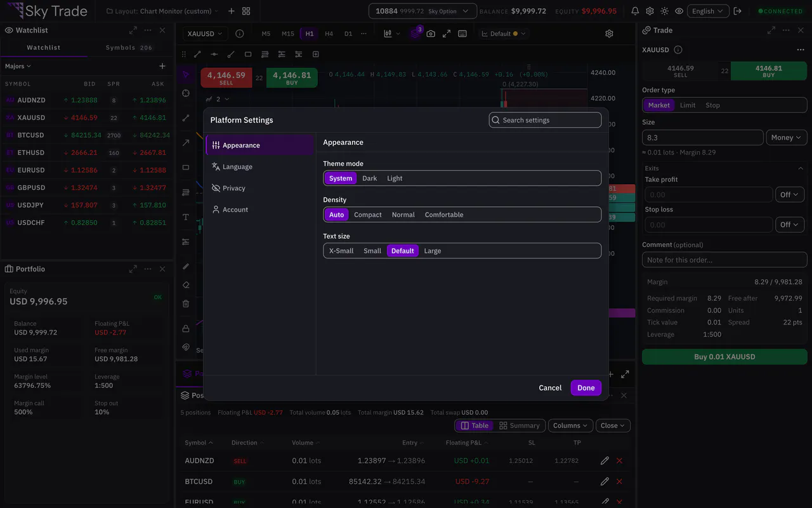Viewport: 812px width, 508px height.
Task: Expand the Majors watchlist group dropdown
Action: [18, 66]
